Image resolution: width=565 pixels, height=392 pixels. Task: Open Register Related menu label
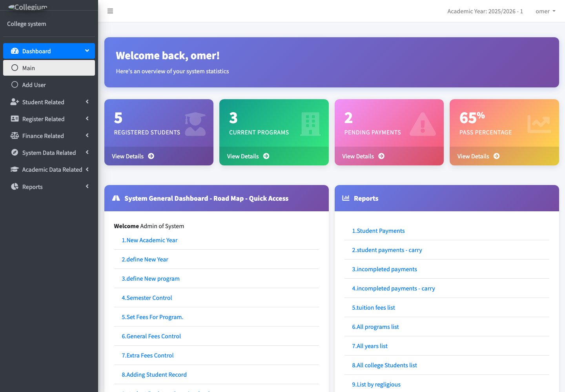tap(43, 119)
